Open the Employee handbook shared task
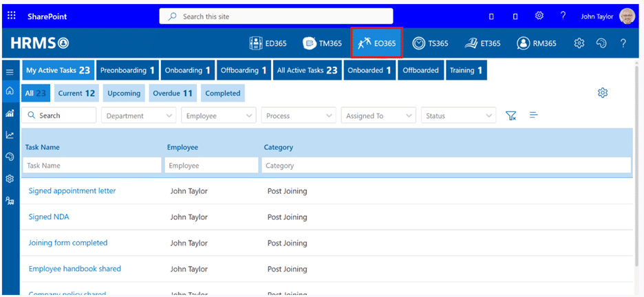This screenshot has width=644, height=297. pos(74,269)
